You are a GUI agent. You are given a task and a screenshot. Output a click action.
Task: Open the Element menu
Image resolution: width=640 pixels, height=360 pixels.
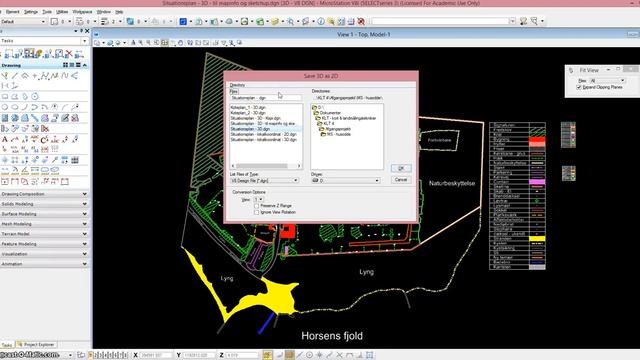(12, 12)
